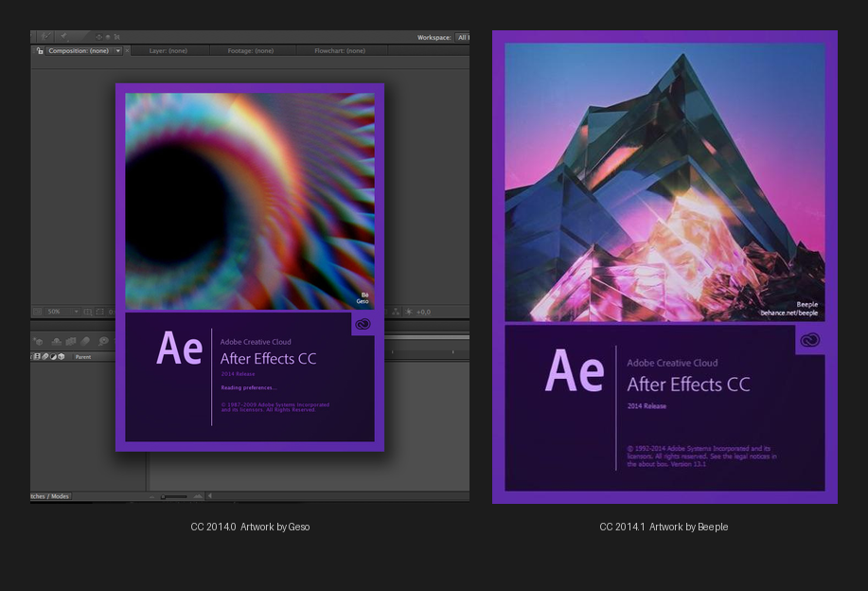Toggle the viewer lock icon beside Composition tab
This screenshot has width=868, height=591.
[40, 51]
